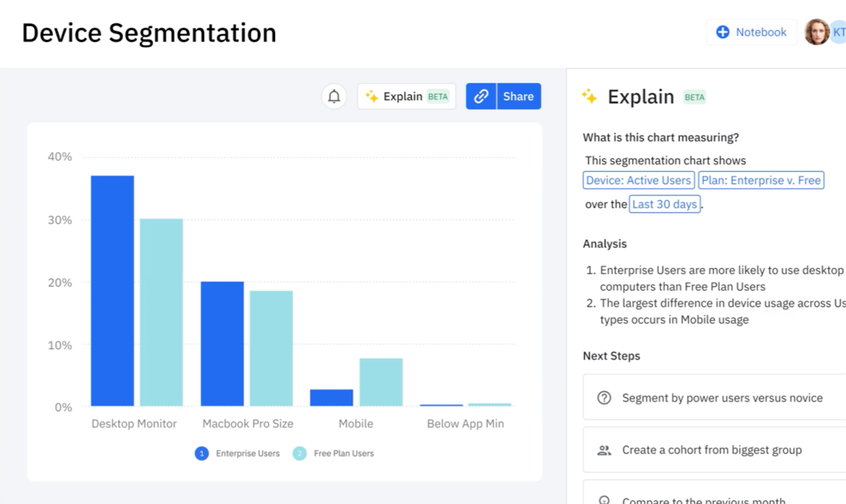Click the sparkle icon on the Explain button

[x=372, y=96]
